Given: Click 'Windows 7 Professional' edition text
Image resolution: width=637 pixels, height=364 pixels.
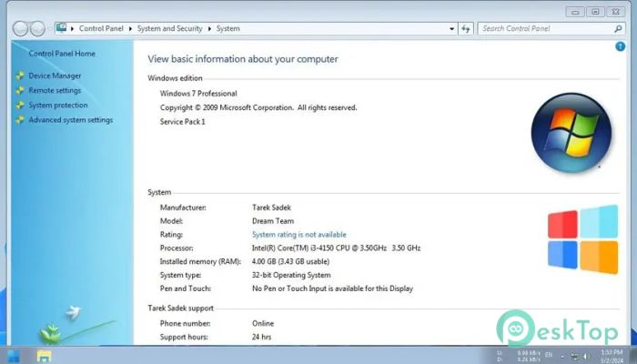Looking at the screenshot, I should pos(198,94).
